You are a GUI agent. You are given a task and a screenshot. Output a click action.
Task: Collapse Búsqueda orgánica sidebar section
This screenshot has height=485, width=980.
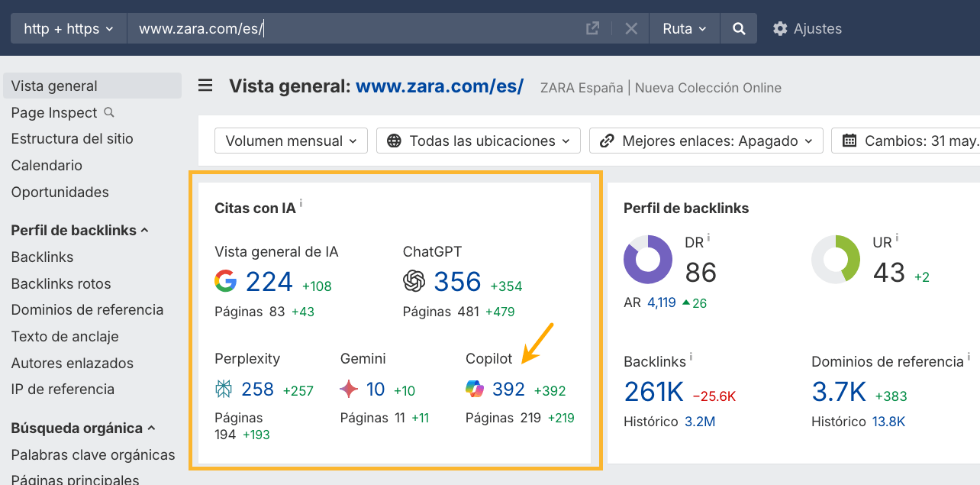pos(83,428)
